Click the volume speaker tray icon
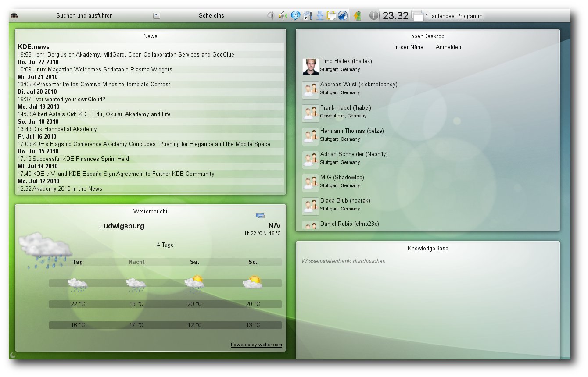This screenshot has height=377, width=588. [x=283, y=16]
